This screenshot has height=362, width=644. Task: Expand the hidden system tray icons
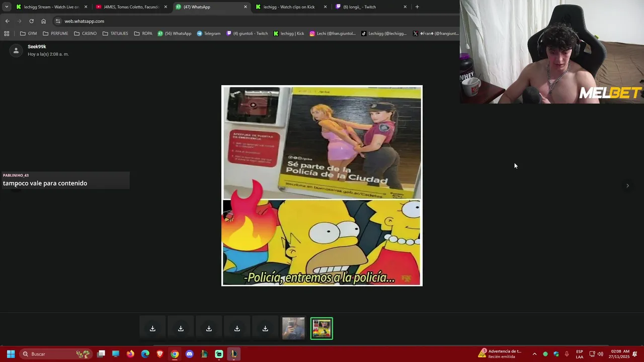[534, 354]
